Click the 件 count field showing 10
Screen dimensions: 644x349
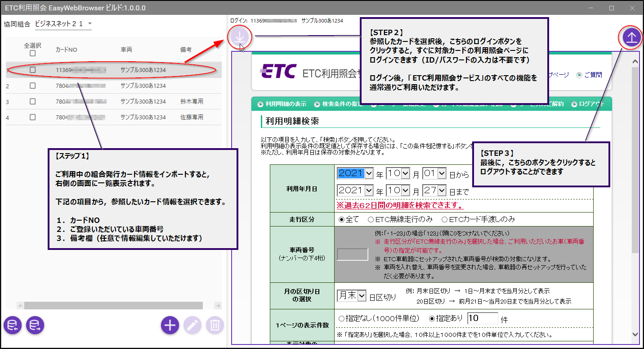click(x=483, y=318)
